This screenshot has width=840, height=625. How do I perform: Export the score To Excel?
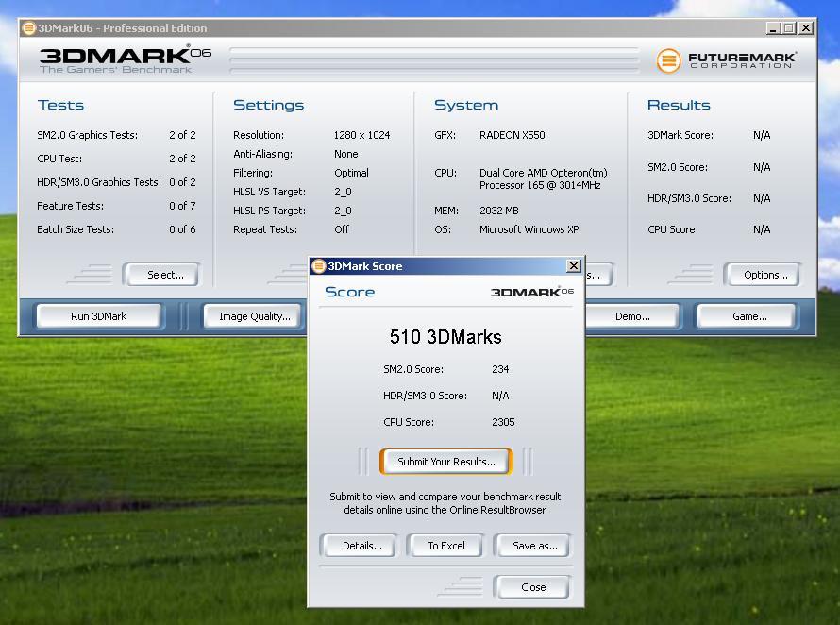pyautogui.click(x=445, y=546)
